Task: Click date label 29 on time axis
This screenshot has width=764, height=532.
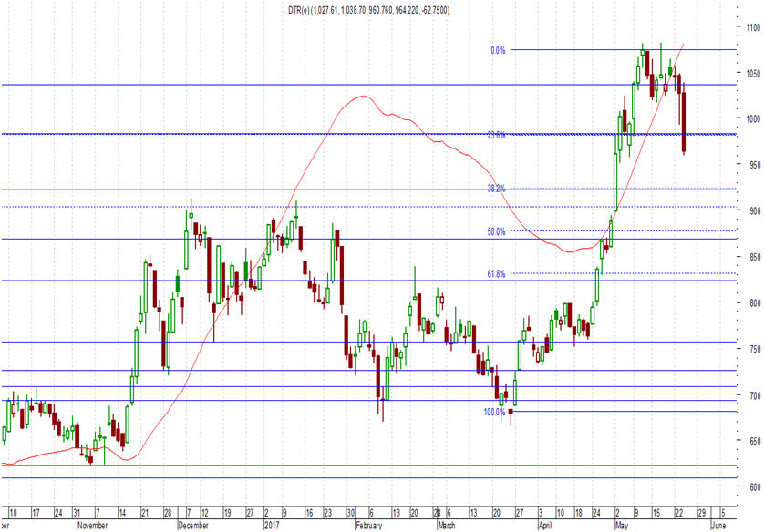Action: (x=702, y=513)
